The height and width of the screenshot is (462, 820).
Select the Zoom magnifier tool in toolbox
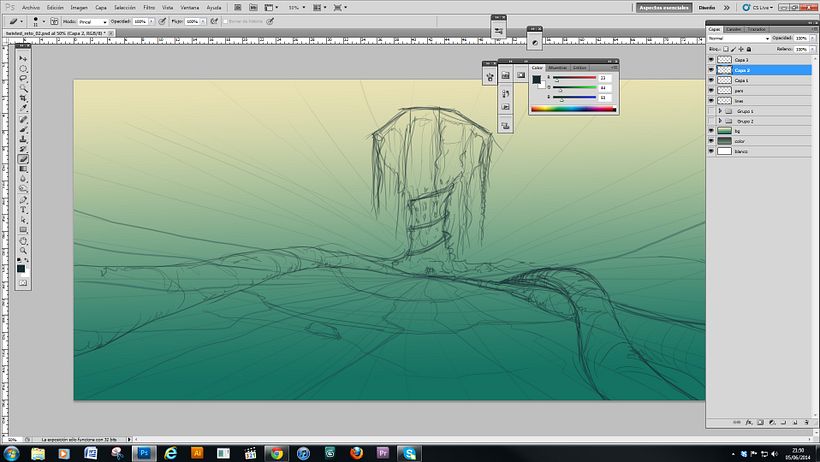click(23, 251)
